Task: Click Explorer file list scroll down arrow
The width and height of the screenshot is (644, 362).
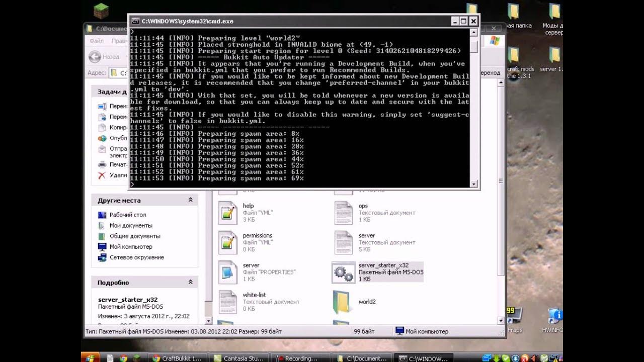Action: [x=501, y=320]
